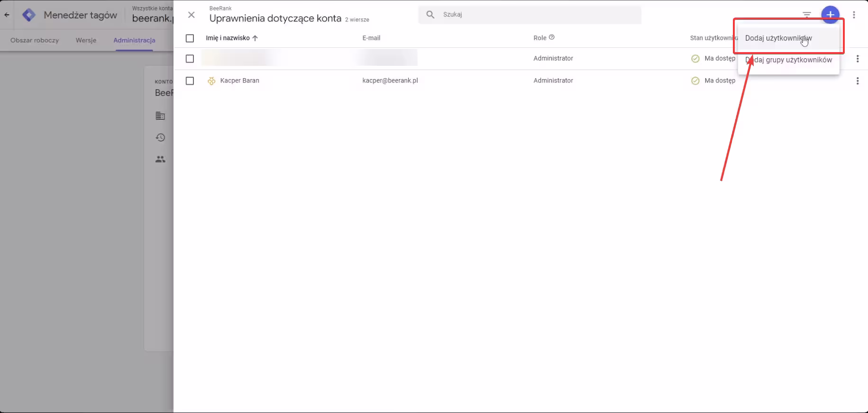868x413 pixels.
Task: Click the filter icon next to search
Action: click(806, 15)
